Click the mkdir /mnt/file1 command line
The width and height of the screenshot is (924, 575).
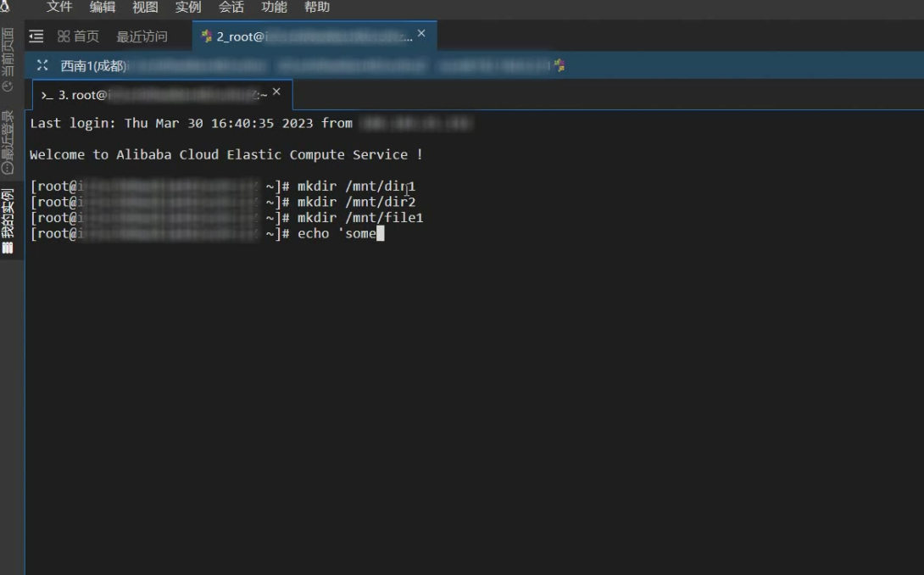(x=227, y=218)
